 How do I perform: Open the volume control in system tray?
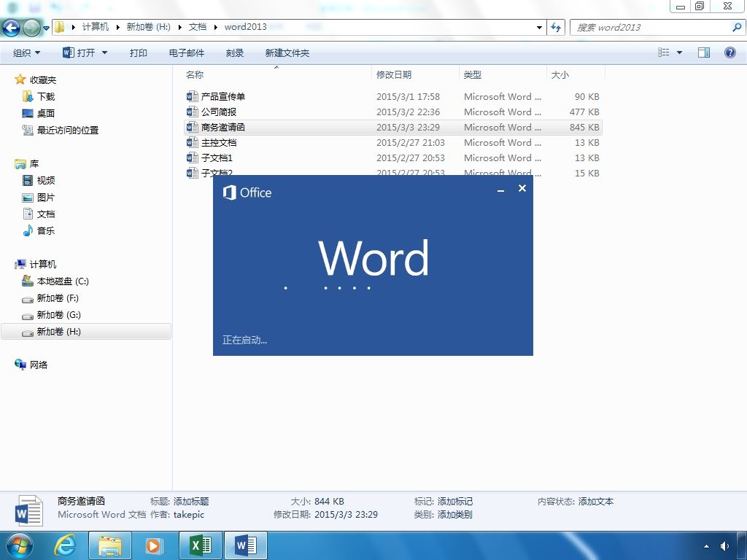(724, 545)
